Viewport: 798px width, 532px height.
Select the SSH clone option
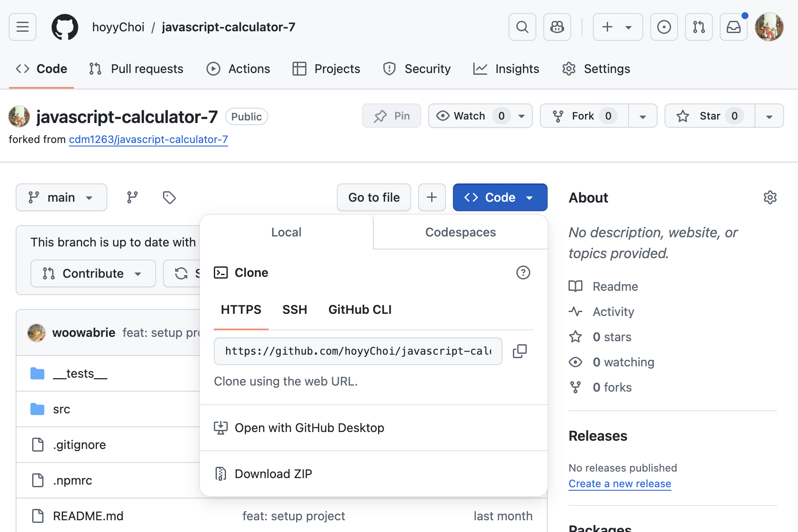(x=295, y=309)
